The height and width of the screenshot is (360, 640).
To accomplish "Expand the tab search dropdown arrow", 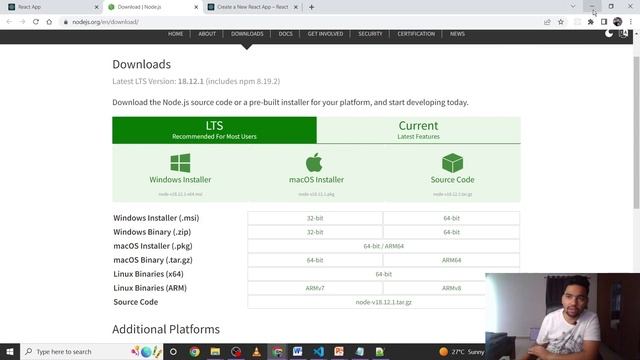I will [x=573, y=7].
